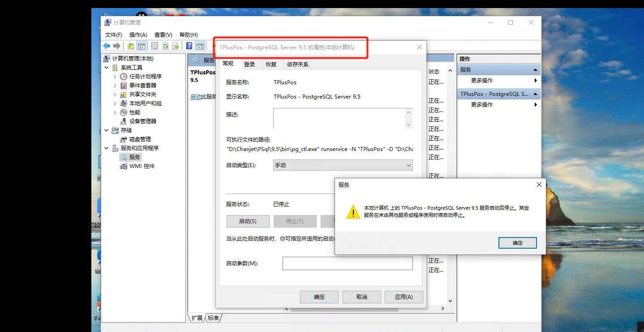Click the 停止(T) button
The width and height of the screenshot is (644, 332).
(295, 221)
